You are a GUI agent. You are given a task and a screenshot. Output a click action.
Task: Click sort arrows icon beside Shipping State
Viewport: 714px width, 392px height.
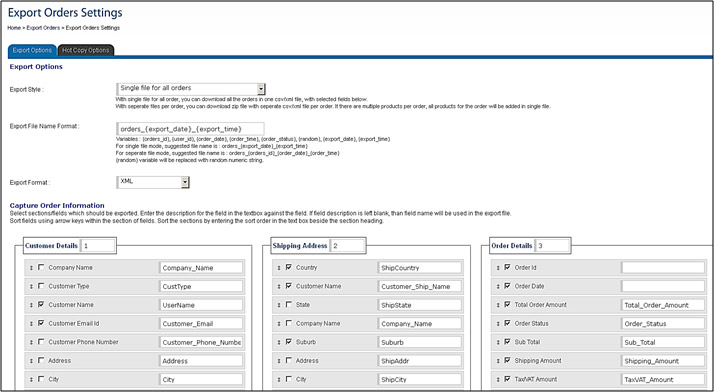(279, 305)
